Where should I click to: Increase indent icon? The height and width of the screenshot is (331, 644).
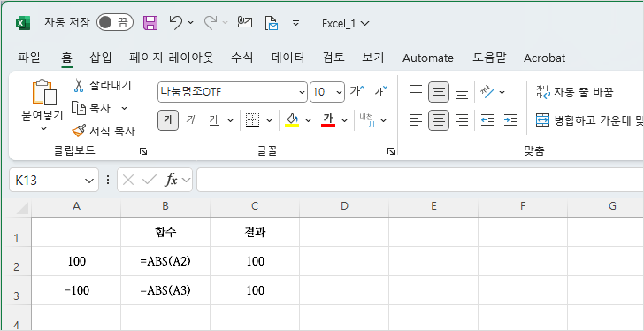510,120
